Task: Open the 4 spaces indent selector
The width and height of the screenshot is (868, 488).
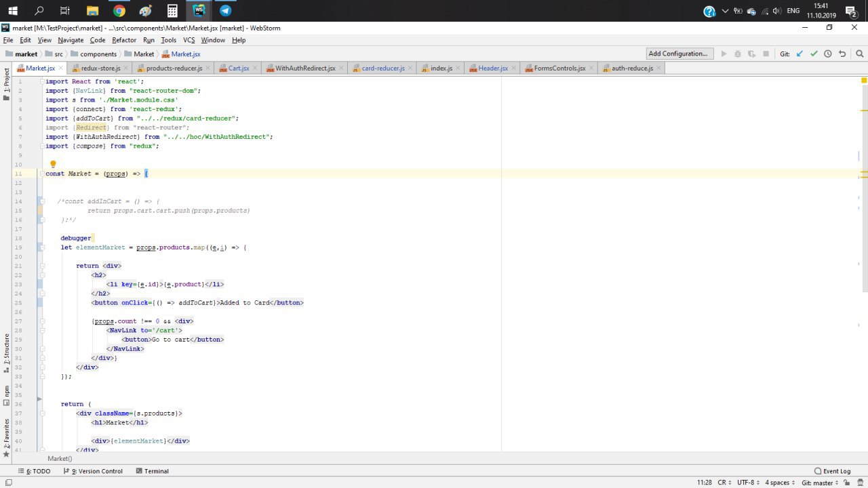Action: (780, 482)
